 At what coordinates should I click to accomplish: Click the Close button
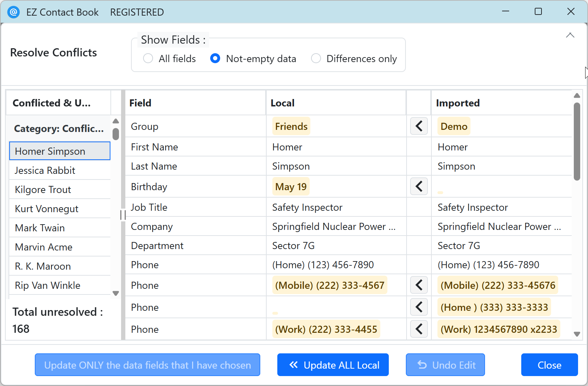pos(549,365)
